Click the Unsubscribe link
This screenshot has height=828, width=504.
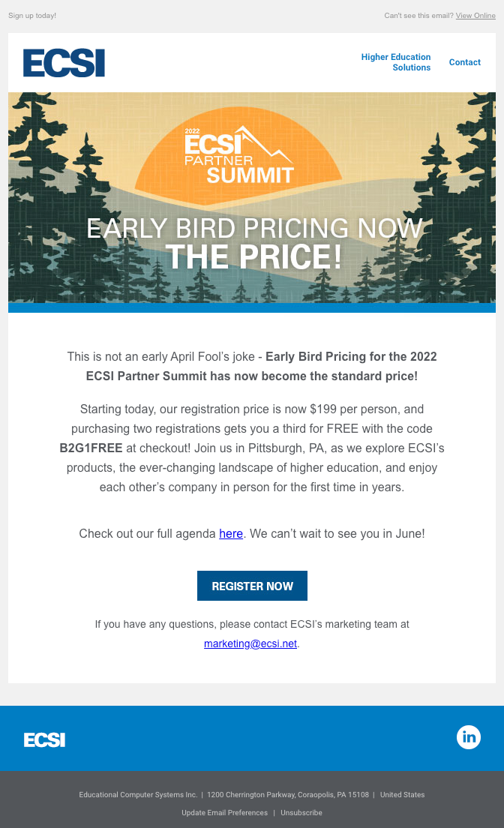pyautogui.click(x=301, y=813)
